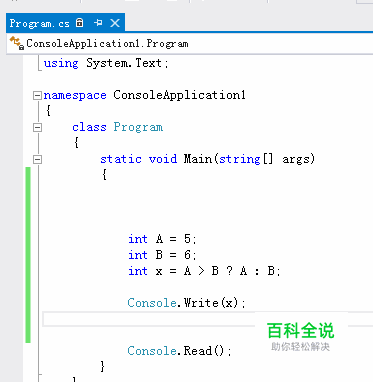This screenshot has width=373, height=382.
Task: Click 'Write(x)' method call
Action: (x=211, y=303)
